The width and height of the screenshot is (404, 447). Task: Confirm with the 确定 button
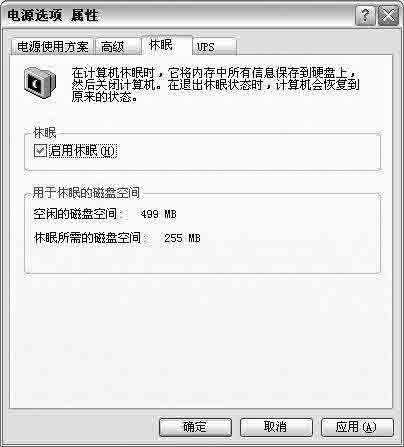(195, 427)
